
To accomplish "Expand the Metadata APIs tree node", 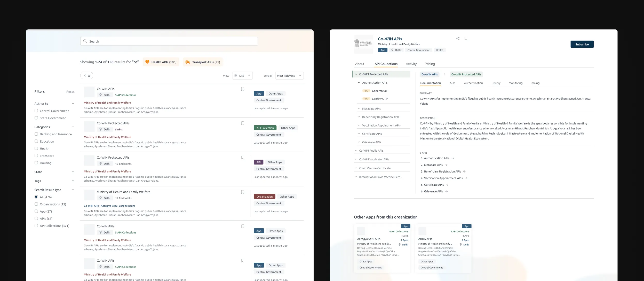I will click(x=359, y=109).
